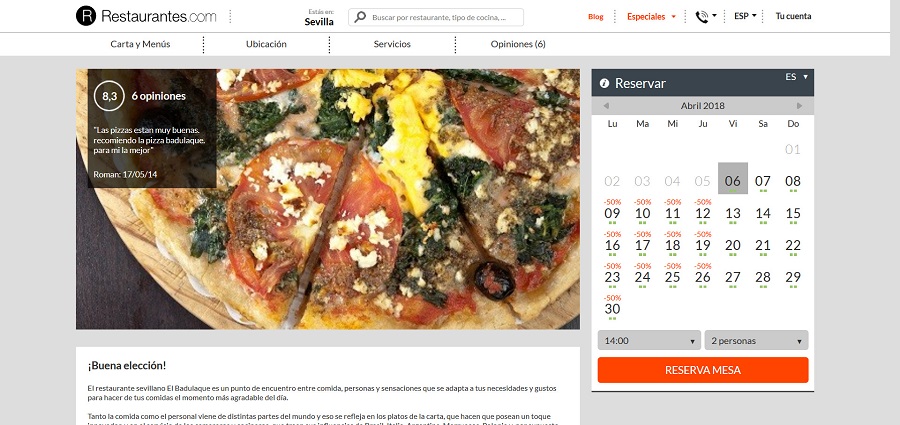This screenshot has width=900, height=425.
Task: Select date 21 in calendar
Action: click(762, 246)
